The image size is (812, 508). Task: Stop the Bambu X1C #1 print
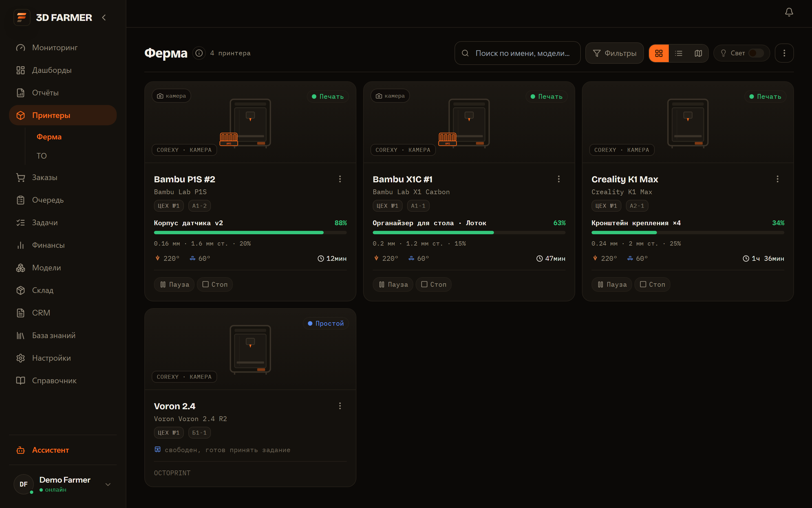tap(434, 284)
